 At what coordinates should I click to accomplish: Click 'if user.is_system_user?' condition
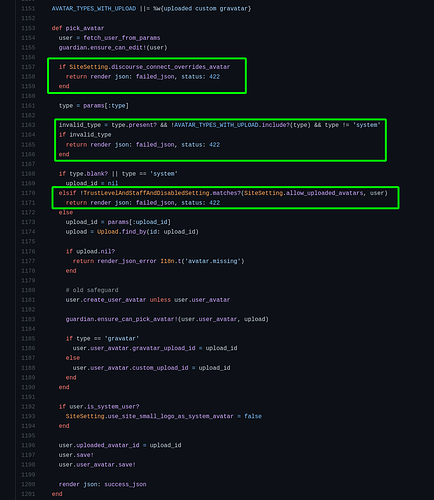(x=99, y=407)
